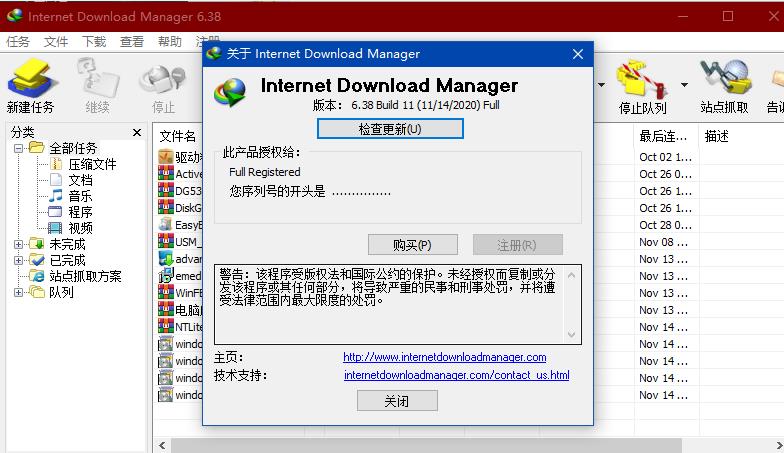
Task: Select the file row starting with EasyB
Action: (180, 225)
